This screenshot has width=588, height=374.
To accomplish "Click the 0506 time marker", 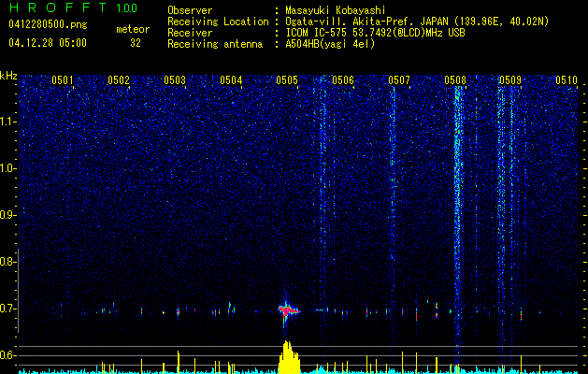I will 343,80.
